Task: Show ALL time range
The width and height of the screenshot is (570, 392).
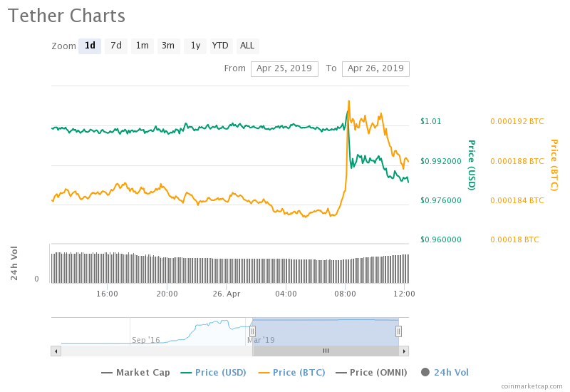Action: pyautogui.click(x=247, y=46)
